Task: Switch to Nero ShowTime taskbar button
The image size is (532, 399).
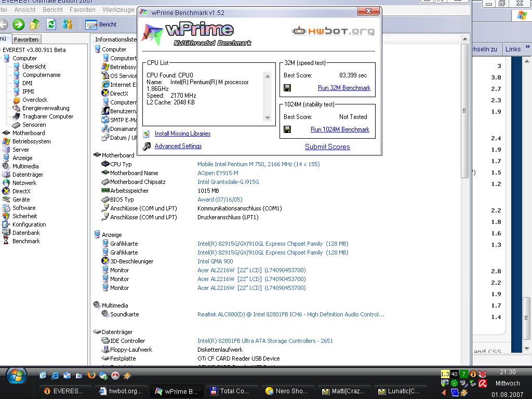Action: [x=287, y=391]
